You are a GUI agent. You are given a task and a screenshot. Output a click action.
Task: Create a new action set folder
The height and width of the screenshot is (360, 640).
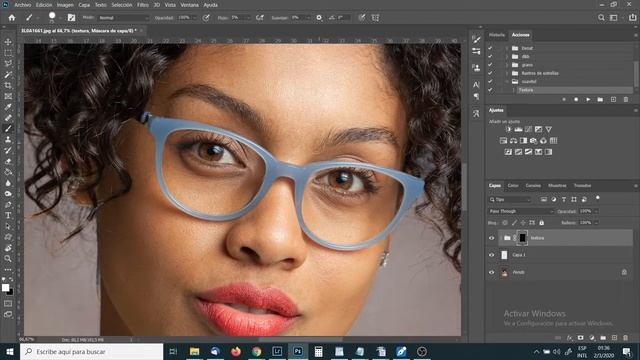[x=600, y=100]
